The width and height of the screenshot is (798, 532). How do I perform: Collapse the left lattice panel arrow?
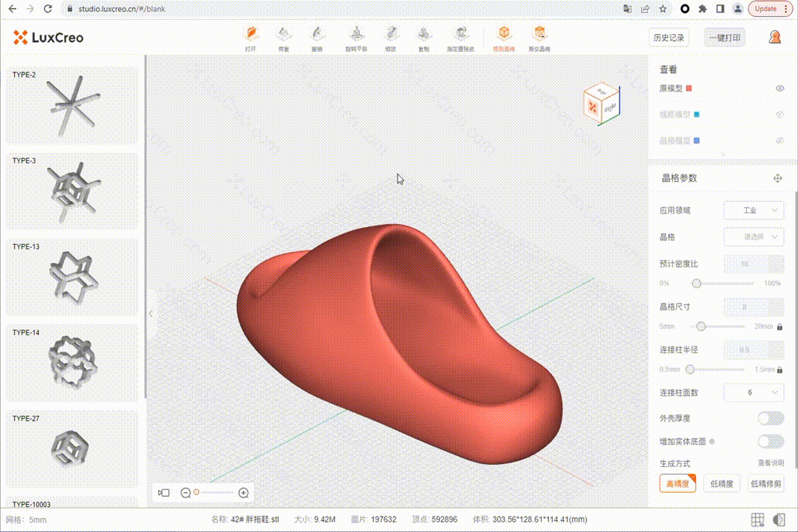point(151,314)
